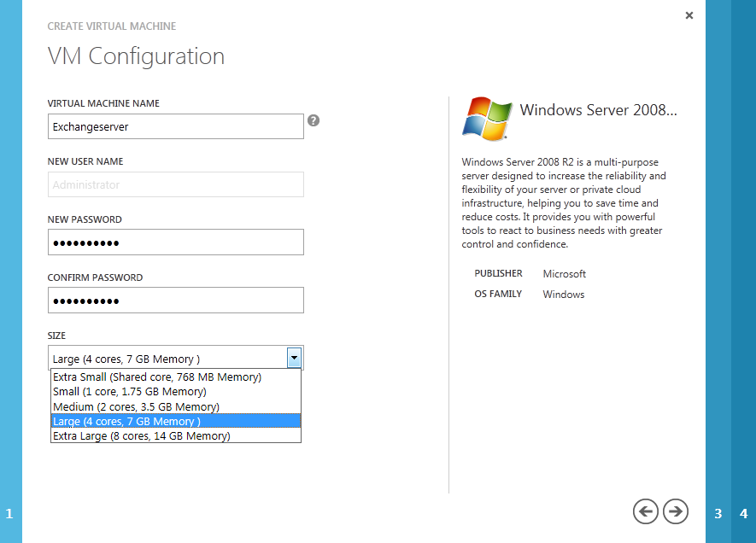
Task: Close the Create Virtual Machine dialog
Action: (x=689, y=15)
